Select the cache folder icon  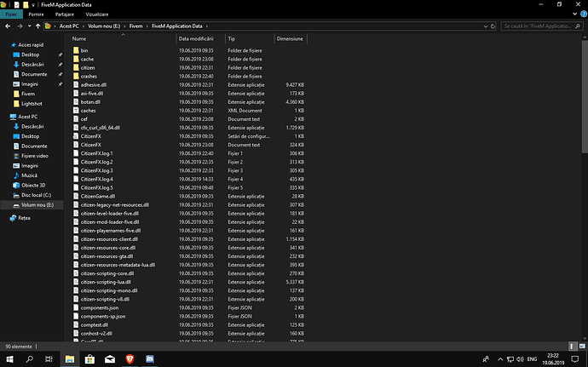(x=76, y=59)
